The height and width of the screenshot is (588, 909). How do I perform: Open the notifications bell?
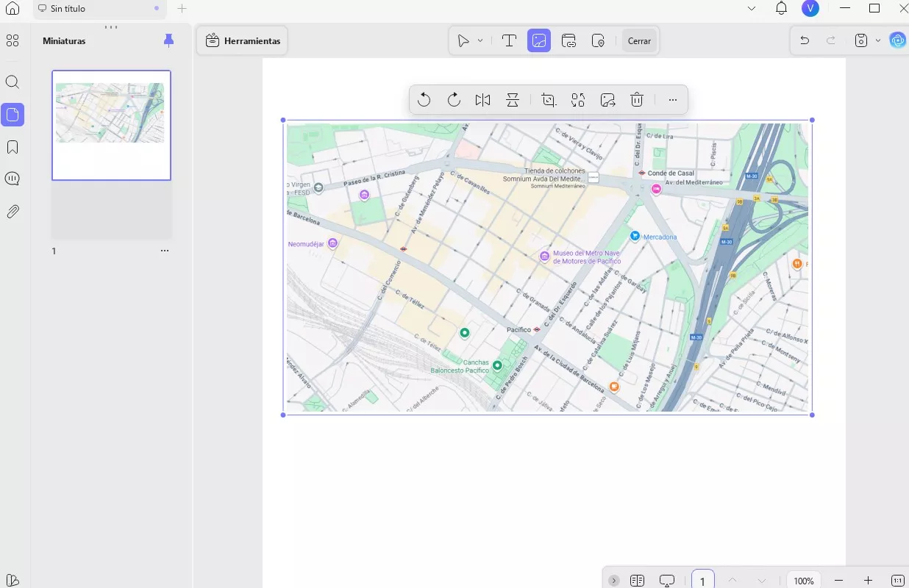pos(781,9)
